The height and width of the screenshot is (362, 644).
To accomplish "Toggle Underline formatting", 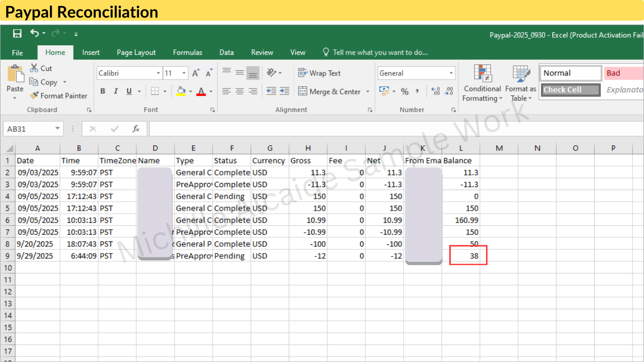I will tap(129, 92).
